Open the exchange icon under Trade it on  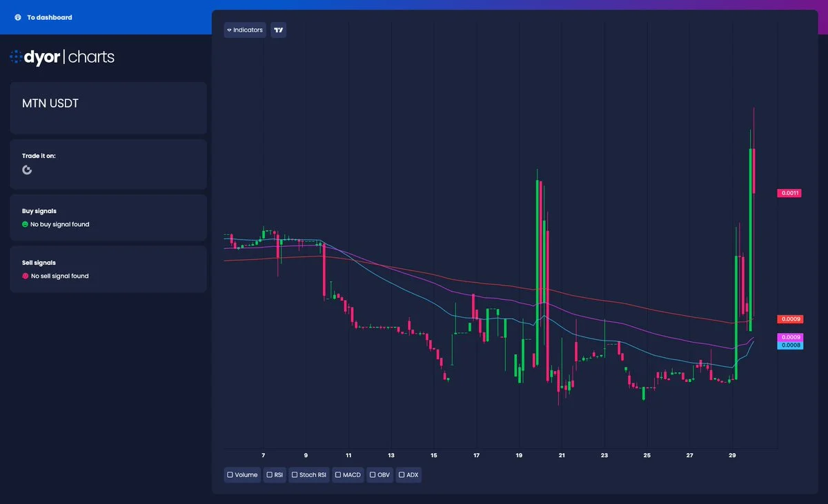27,170
